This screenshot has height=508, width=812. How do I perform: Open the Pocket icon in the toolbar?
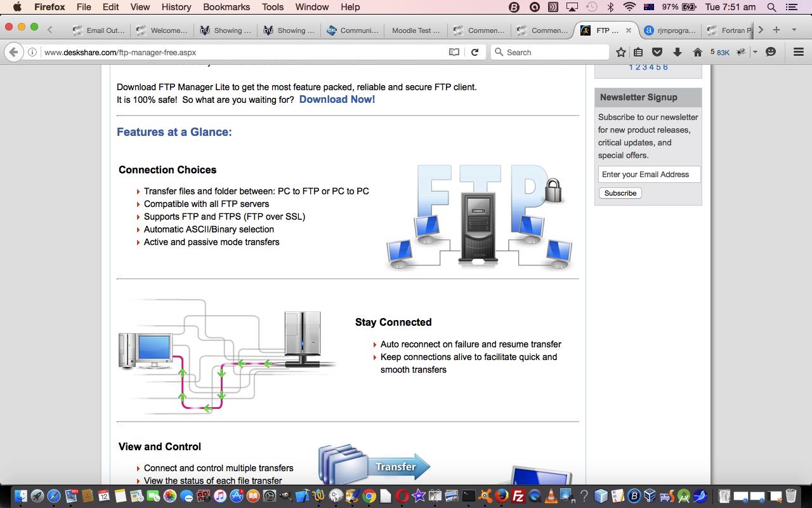(x=657, y=52)
